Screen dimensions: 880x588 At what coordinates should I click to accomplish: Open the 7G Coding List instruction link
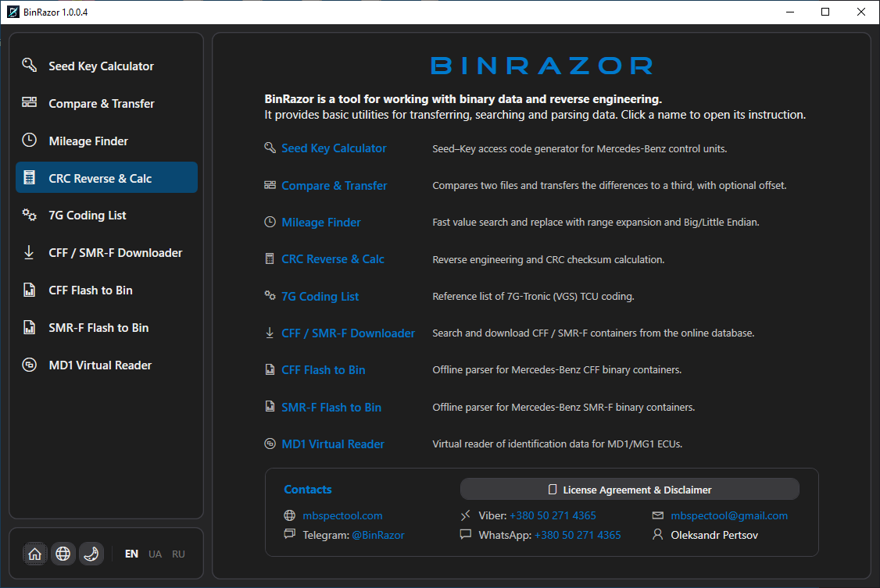[x=320, y=297]
